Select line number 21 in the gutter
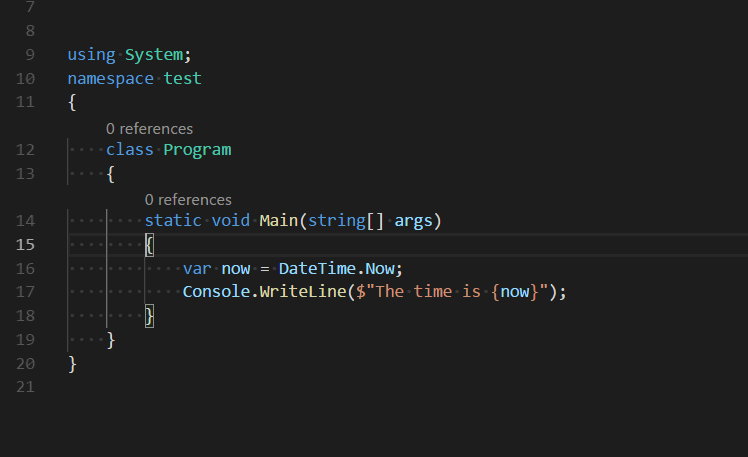This screenshot has width=748, height=457. (x=26, y=387)
